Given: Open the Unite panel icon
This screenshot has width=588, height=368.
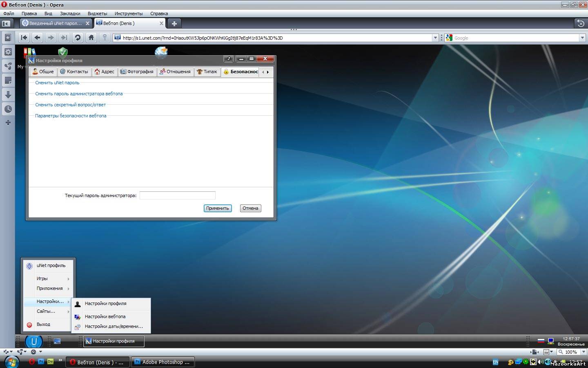Looking at the screenshot, I should (x=8, y=66).
